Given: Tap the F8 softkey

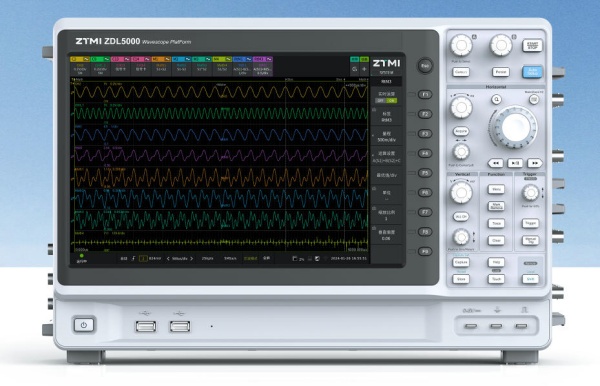Looking at the screenshot, I should click(x=425, y=231).
